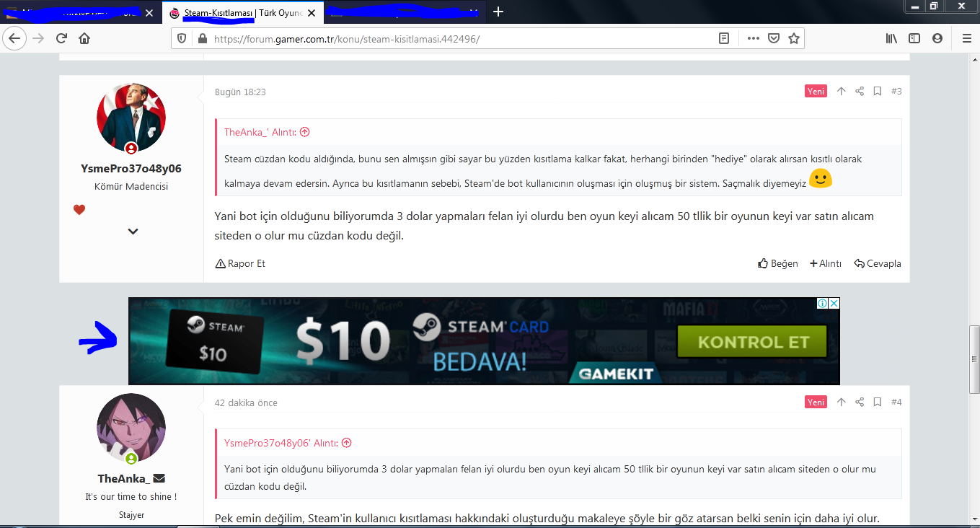
Task: Click Yeni badge on post #4
Action: pos(816,402)
